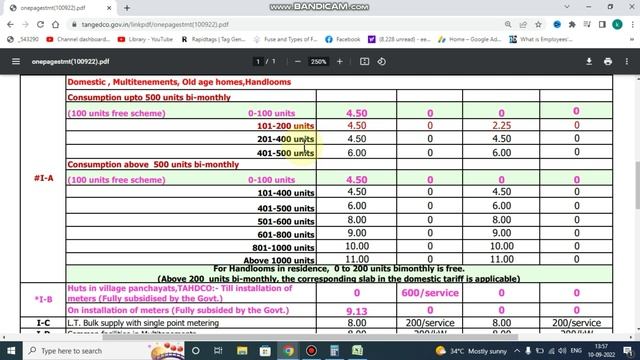The height and width of the screenshot is (360, 640).
Task: Open Task View in taskbar
Action: coord(218,351)
